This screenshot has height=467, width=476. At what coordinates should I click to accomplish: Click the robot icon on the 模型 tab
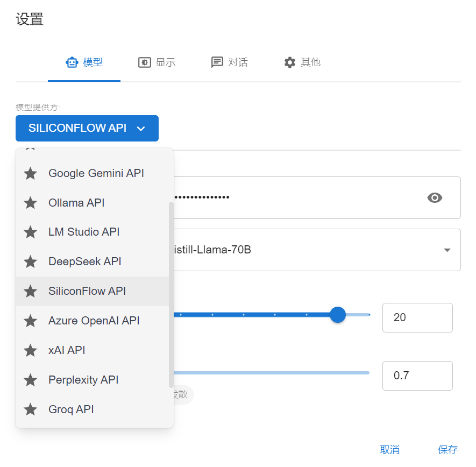tap(72, 62)
